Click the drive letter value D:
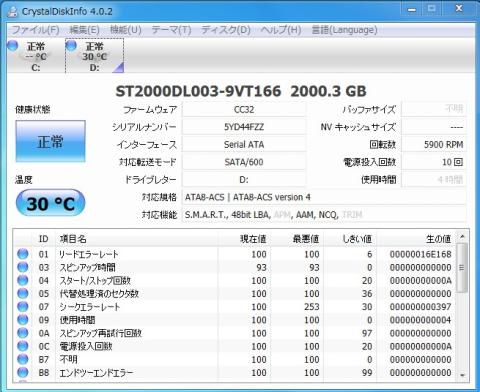This screenshot has height=392, width=480. click(x=244, y=180)
